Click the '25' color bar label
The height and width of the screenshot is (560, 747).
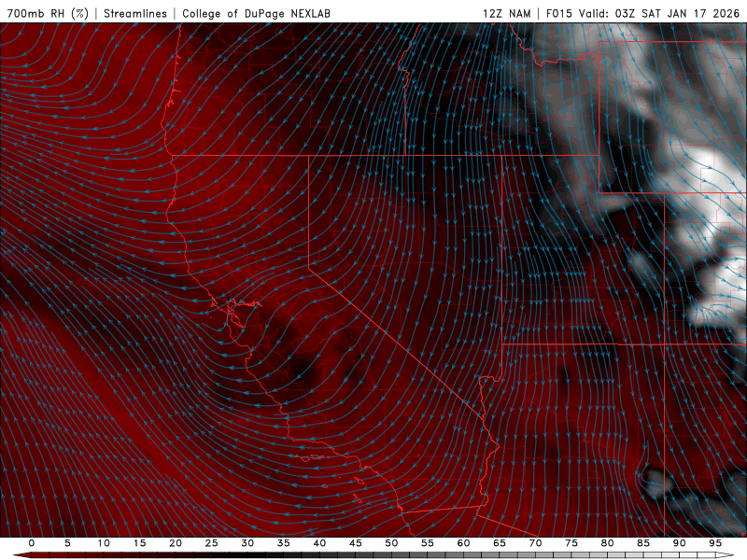[x=212, y=543]
